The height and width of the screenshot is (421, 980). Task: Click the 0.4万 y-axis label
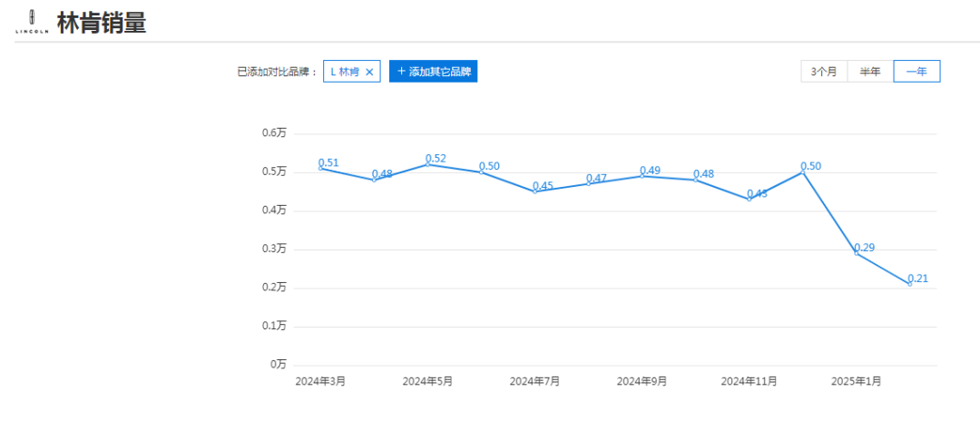274,210
